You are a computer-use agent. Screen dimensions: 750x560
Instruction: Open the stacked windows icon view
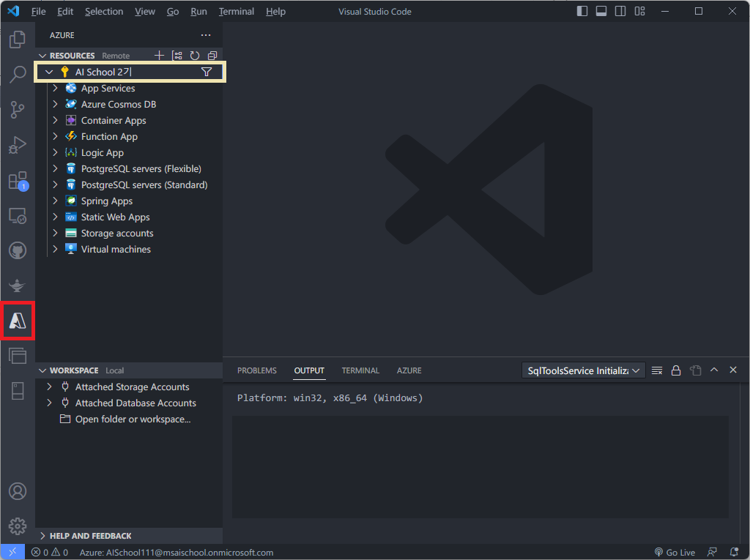[18, 356]
